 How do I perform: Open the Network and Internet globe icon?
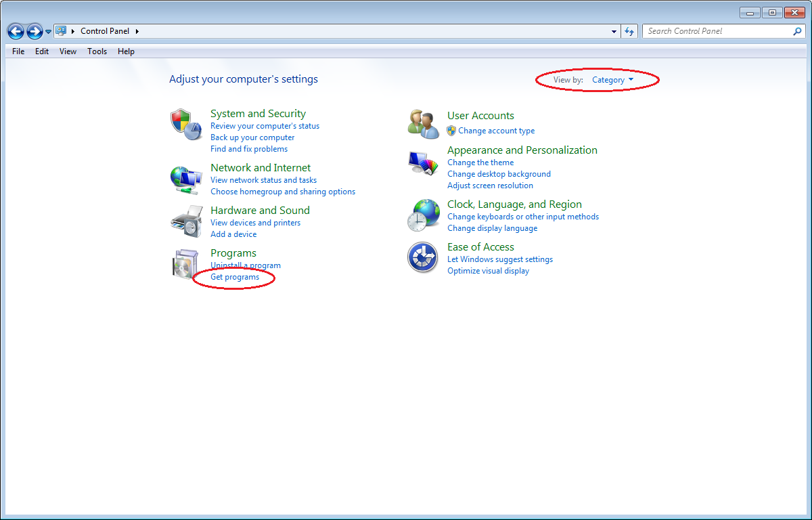click(185, 179)
